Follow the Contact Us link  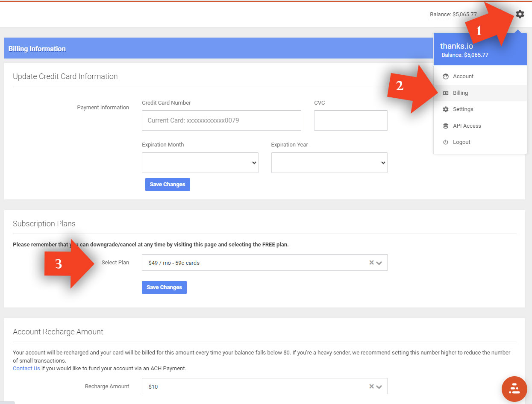[26, 368]
